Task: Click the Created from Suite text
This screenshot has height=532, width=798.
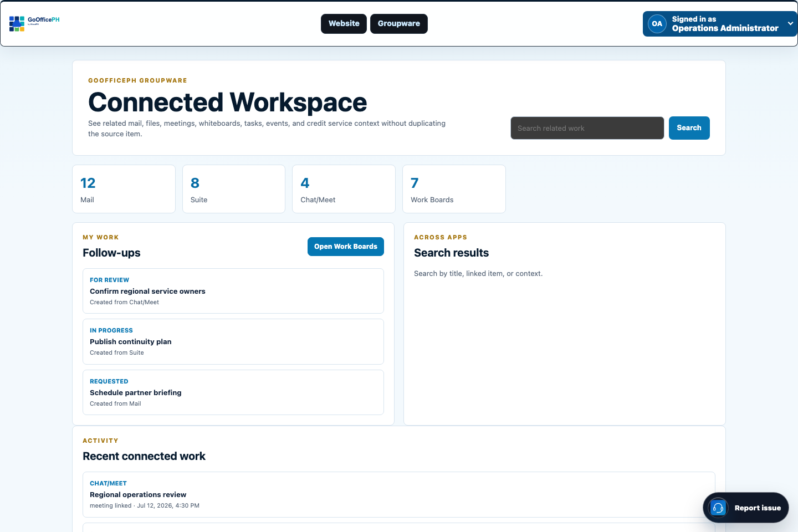Action: click(x=117, y=352)
